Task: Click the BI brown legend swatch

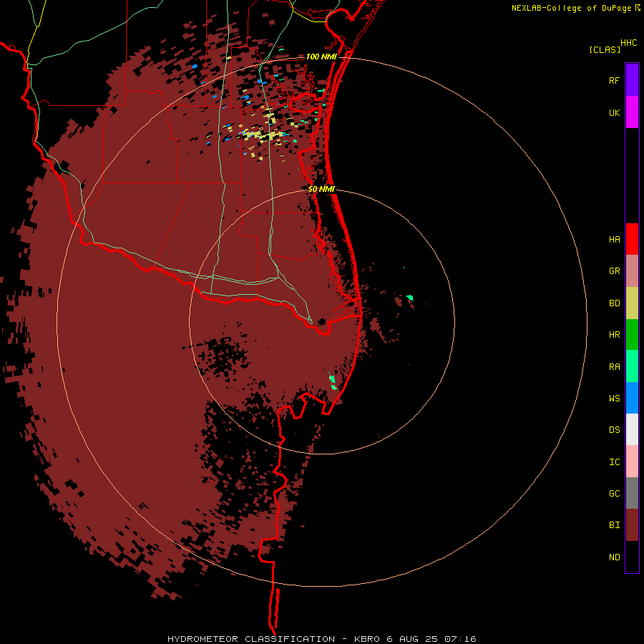Action: click(x=632, y=525)
